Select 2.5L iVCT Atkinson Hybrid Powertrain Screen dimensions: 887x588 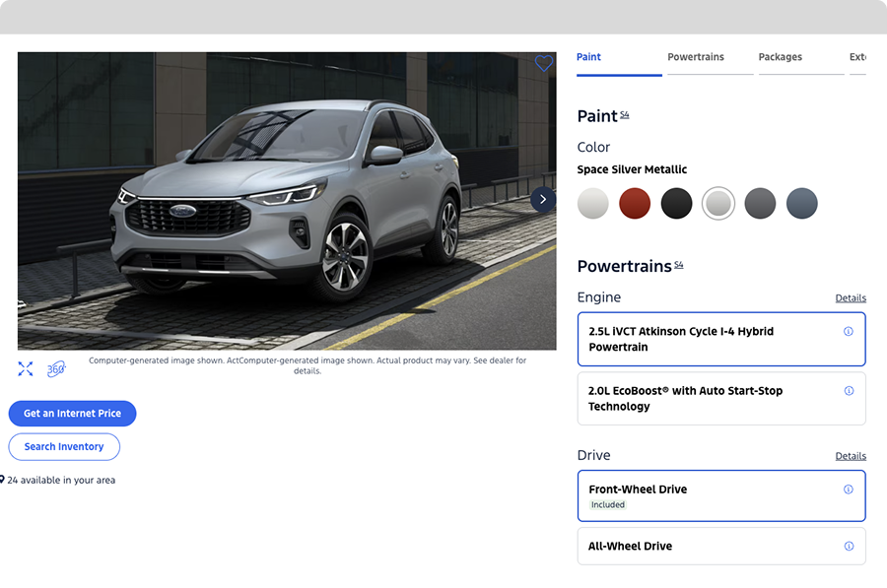point(721,339)
